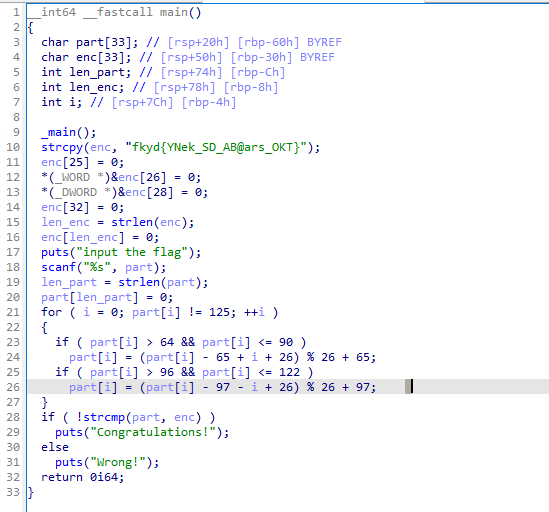Viewport: 549px width, 512px height.
Task: Click 'part[len_part] = 0;' on line 20
Action: coord(107,297)
